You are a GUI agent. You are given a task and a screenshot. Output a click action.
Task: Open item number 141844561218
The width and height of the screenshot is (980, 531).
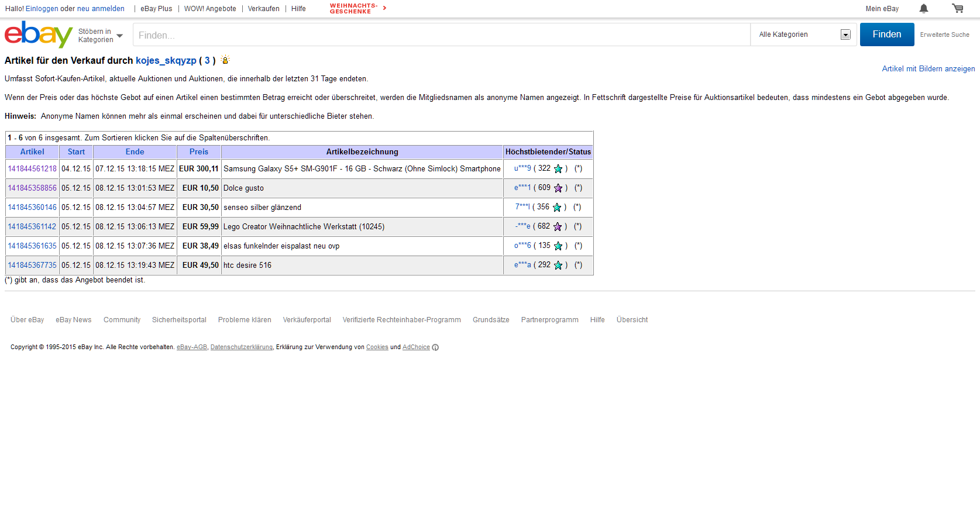[32, 169]
